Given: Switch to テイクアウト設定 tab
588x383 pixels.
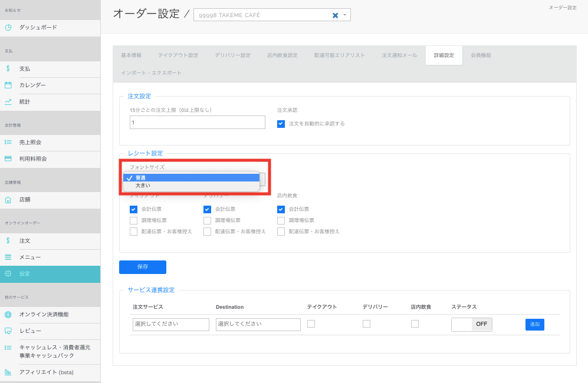Looking at the screenshot, I should tap(178, 55).
